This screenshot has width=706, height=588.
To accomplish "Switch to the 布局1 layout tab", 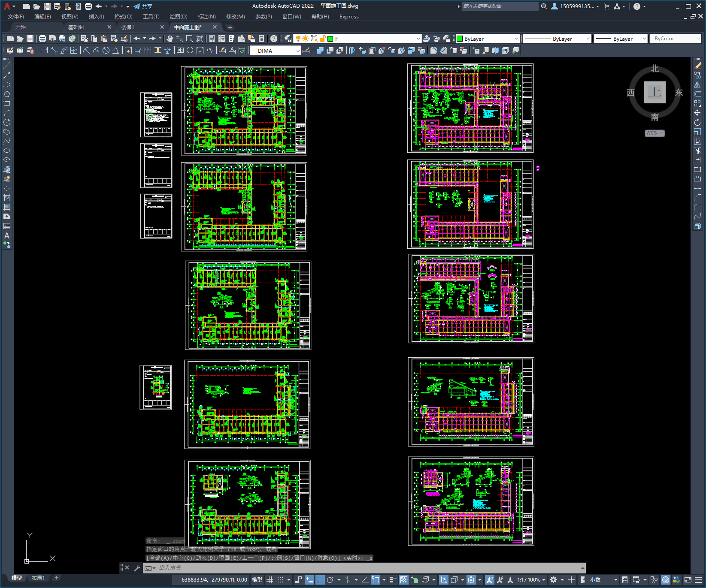I will 38,578.
